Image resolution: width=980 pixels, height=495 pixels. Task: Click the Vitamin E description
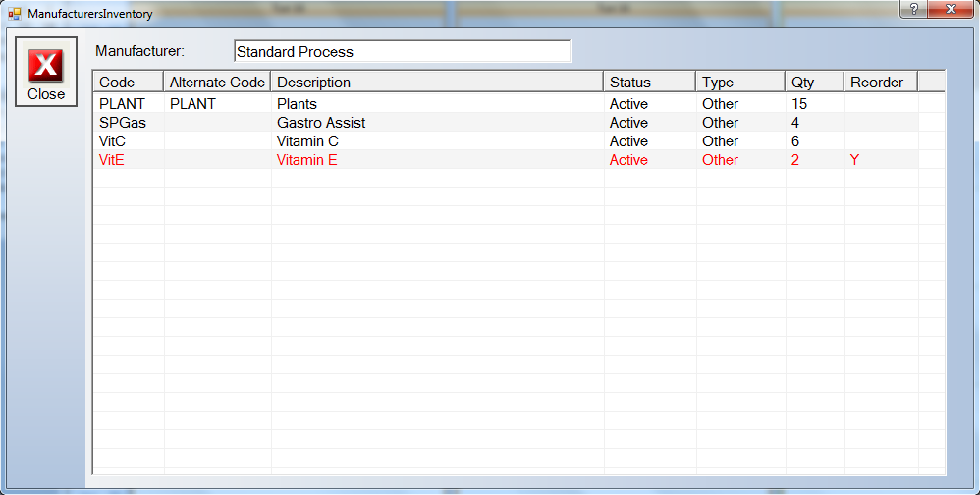307,160
